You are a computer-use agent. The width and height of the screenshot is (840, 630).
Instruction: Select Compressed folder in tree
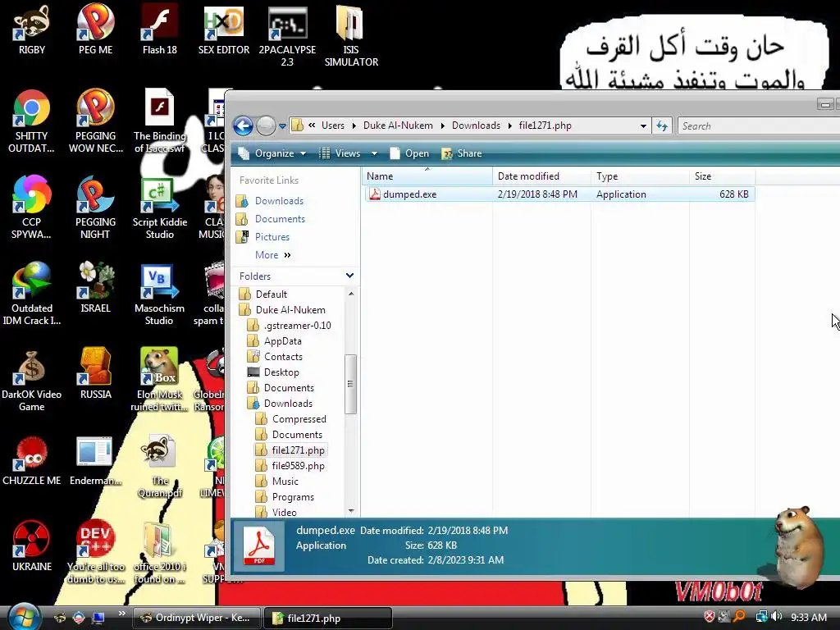click(x=299, y=419)
